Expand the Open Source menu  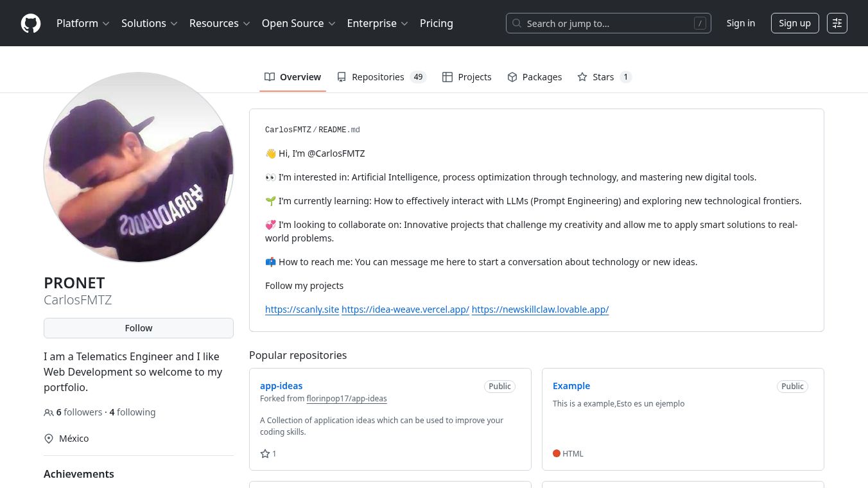pyautogui.click(x=299, y=23)
